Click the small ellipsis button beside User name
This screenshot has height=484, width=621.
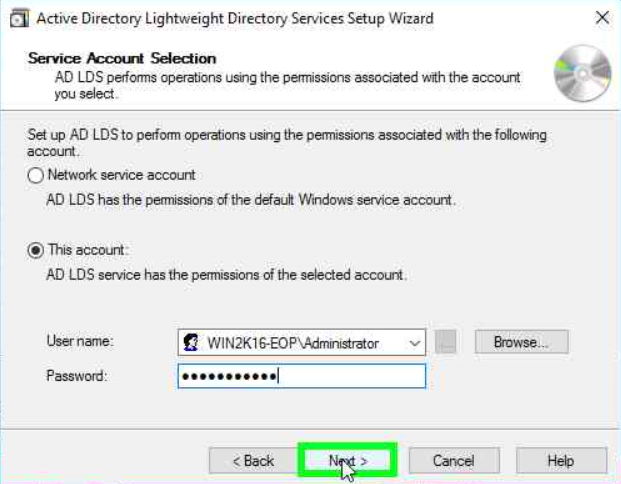tap(446, 343)
